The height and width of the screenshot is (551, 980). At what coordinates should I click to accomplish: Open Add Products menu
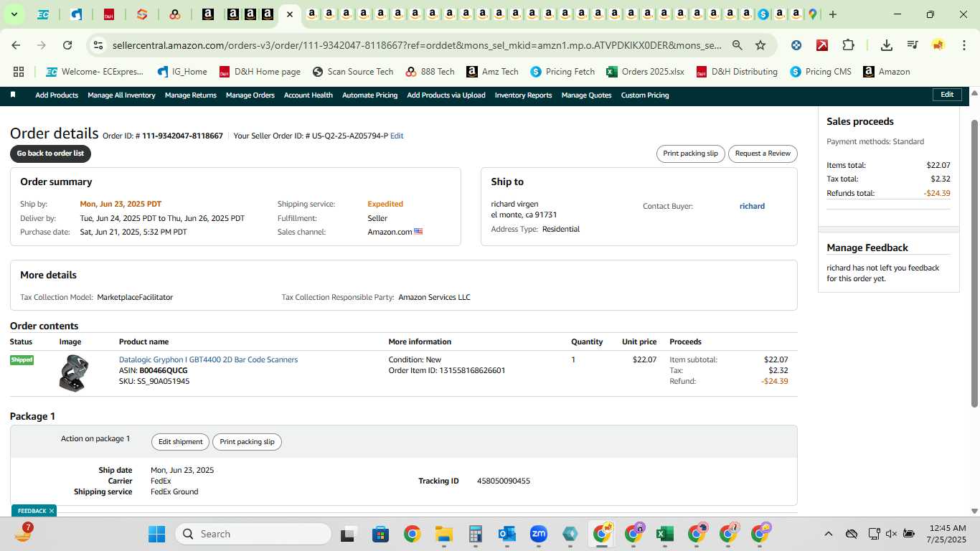pyautogui.click(x=57, y=95)
